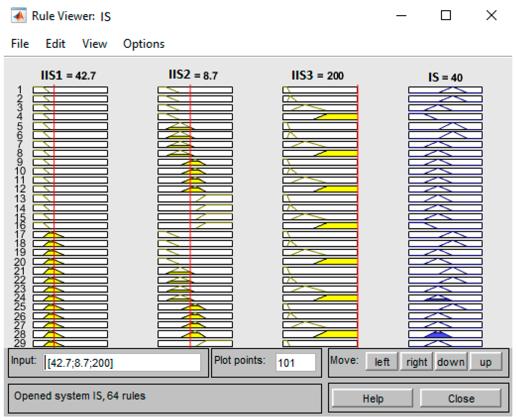Viewport: 516px width, 420px height.
Task: Click the Move right button
Action: point(416,362)
